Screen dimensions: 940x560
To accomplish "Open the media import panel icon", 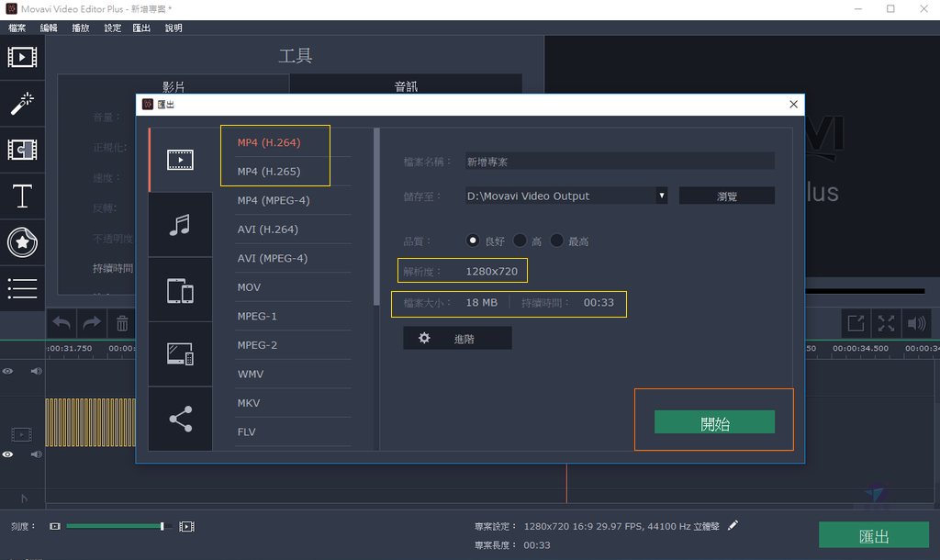I will (x=22, y=58).
